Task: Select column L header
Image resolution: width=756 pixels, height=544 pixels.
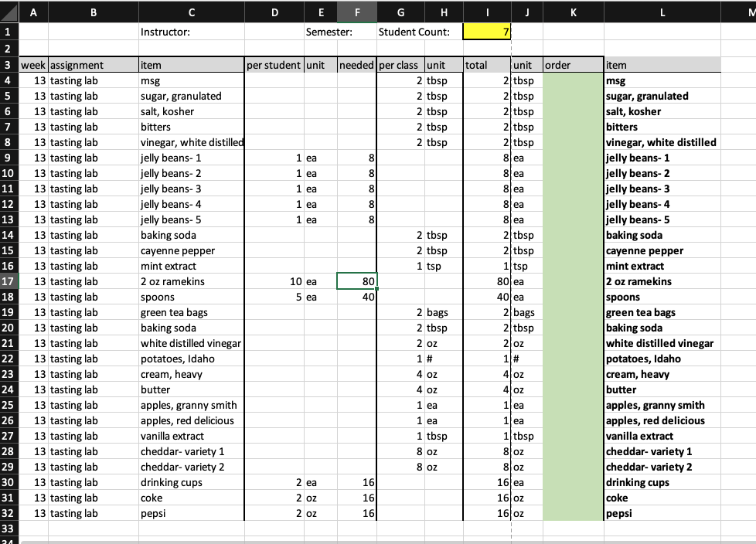Action: pos(662,12)
